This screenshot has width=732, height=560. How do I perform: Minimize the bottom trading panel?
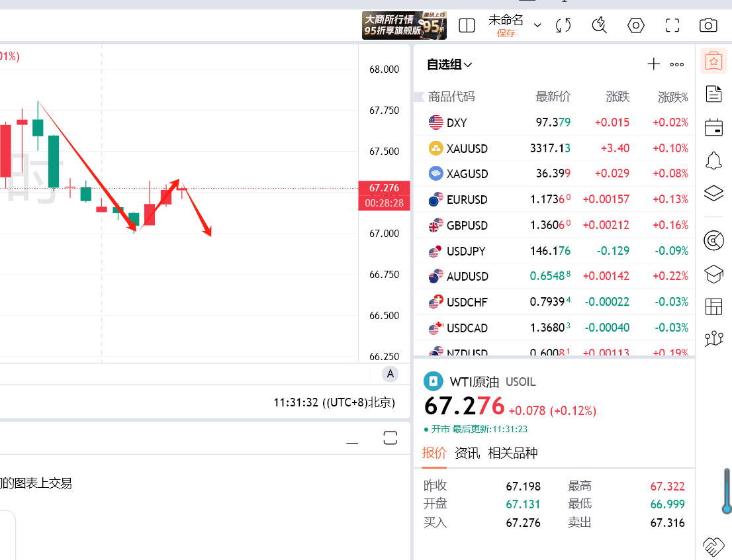point(353,442)
